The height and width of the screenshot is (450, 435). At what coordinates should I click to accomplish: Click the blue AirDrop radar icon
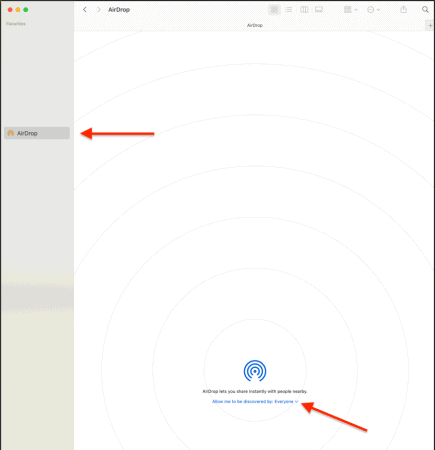click(255, 371)
